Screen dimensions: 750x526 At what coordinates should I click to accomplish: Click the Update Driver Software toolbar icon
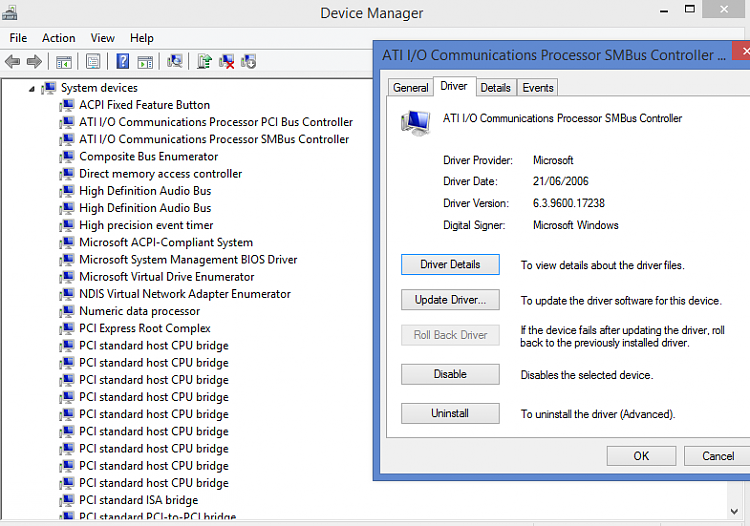(204, 61)
